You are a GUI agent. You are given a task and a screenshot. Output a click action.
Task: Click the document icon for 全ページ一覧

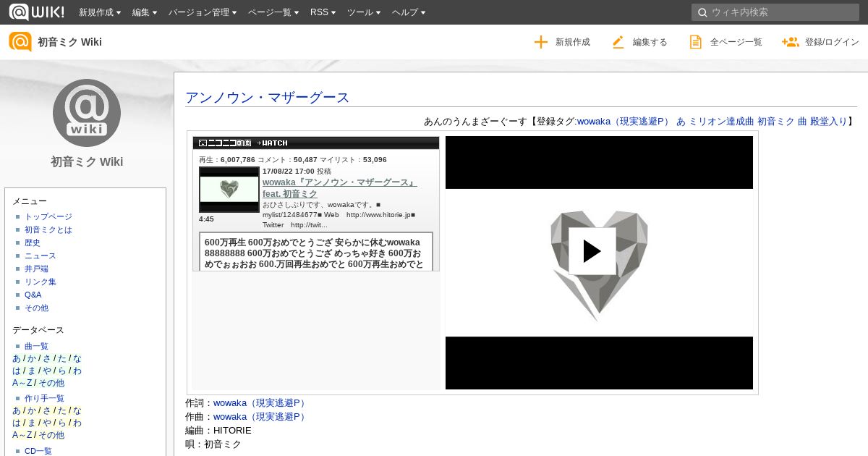coord(695,42)
